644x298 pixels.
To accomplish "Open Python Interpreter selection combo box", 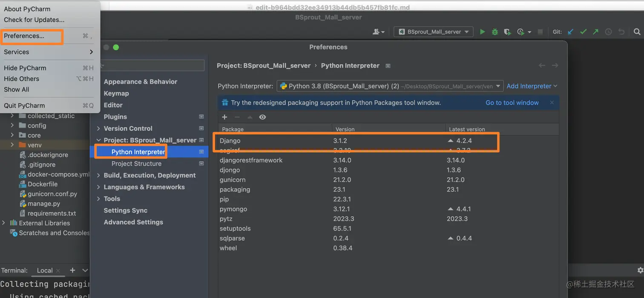I will (390, 86).
